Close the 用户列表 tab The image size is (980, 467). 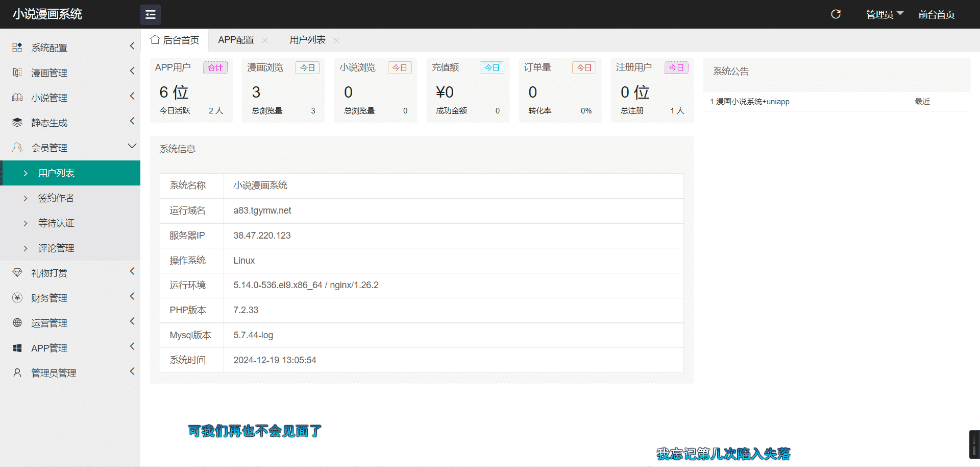pyautogui.click(x=336, y=40)
